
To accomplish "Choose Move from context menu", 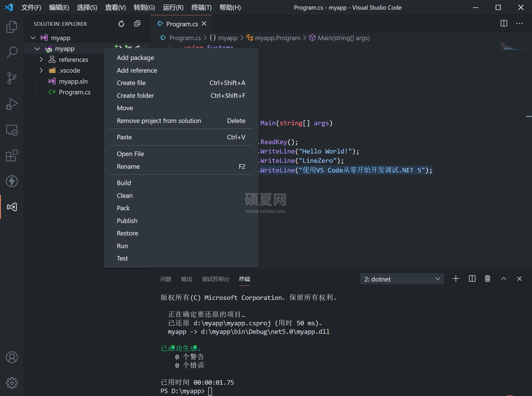I will coord(181,108).
